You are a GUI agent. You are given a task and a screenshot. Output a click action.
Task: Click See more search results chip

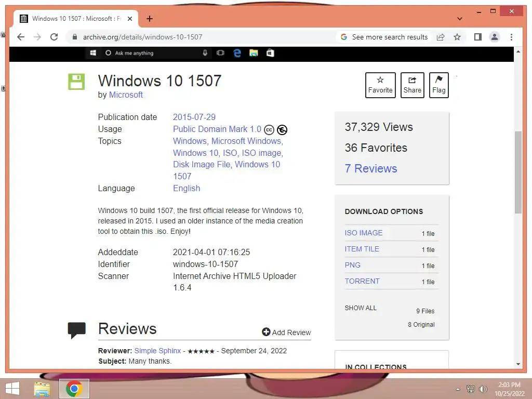click(x=384, y=37)
